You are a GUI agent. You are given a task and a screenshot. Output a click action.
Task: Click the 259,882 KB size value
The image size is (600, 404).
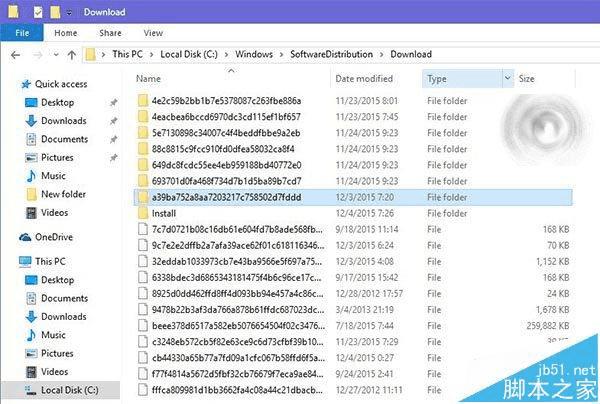[548, 326]
